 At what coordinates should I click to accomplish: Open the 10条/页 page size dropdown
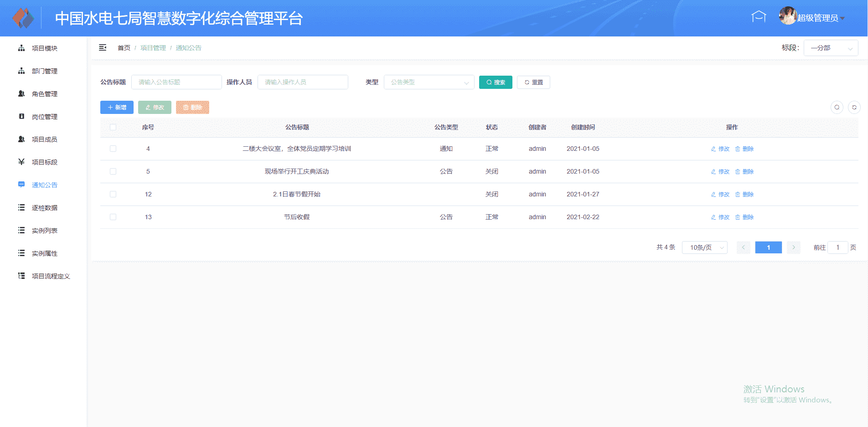pos(704,247)
